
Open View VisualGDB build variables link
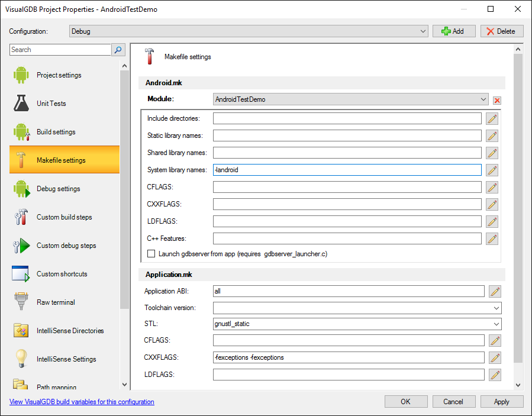tap(82, 402)
